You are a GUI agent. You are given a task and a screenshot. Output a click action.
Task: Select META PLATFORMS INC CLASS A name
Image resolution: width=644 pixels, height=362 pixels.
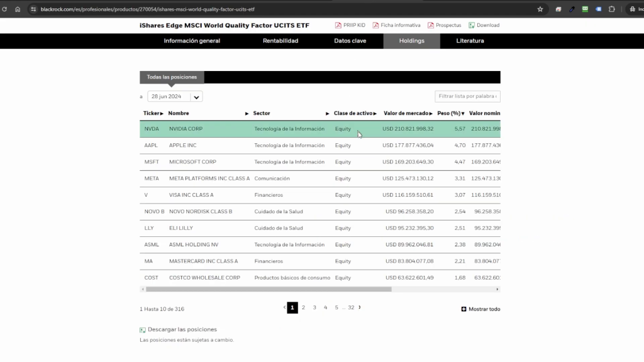tap(209, 178)
